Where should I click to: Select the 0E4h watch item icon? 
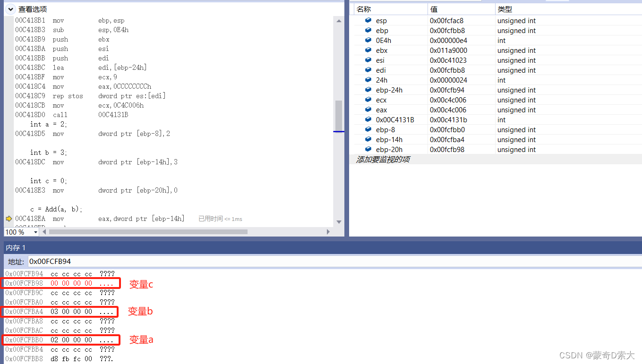[x=368, y=40]
